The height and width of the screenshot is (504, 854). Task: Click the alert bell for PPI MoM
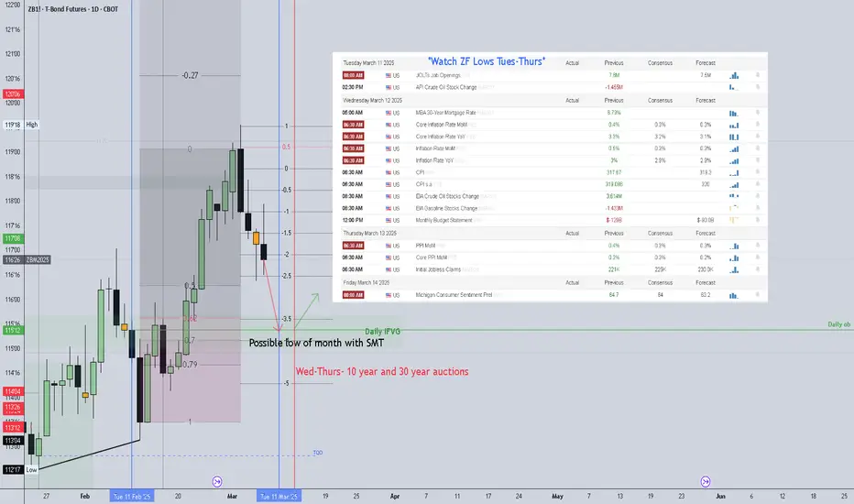758,246
